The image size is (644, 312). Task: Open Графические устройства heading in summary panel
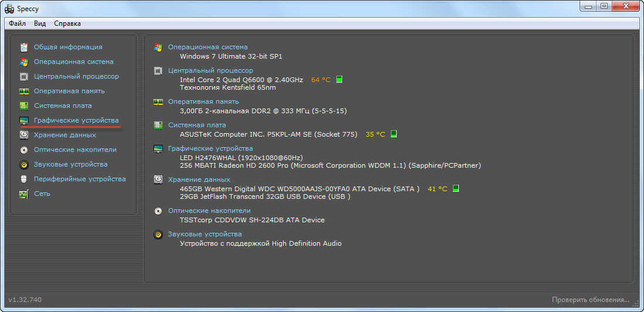210,148
